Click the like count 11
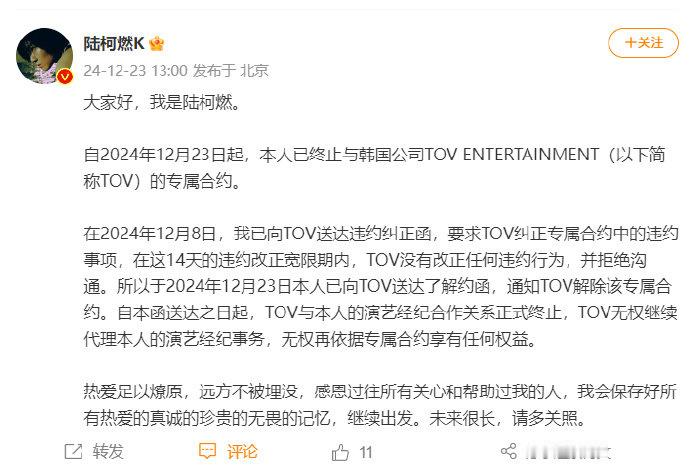Screen dimensions: 690x468 [x=366, y=452]
